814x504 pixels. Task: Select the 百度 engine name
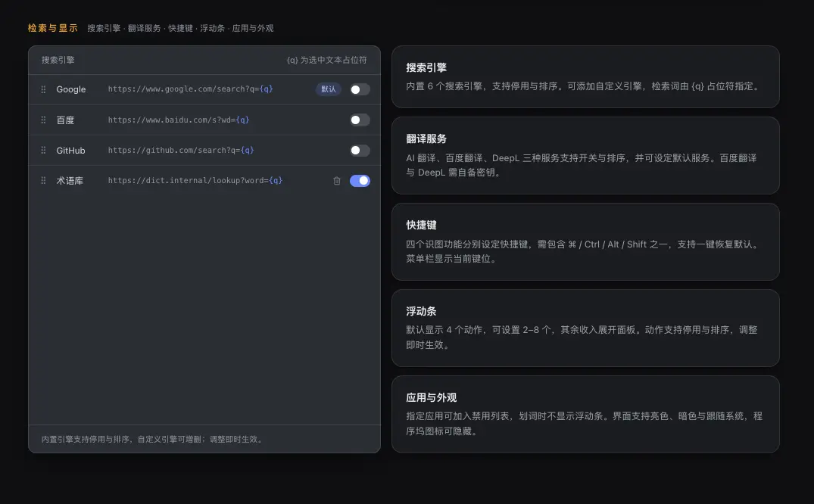click(x=65, y=120)
